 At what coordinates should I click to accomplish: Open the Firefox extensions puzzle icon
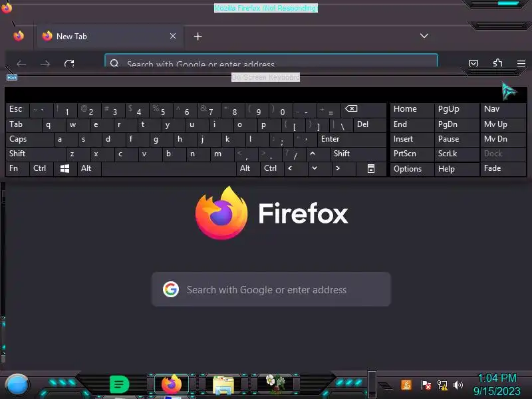click(x=497, y=63)
